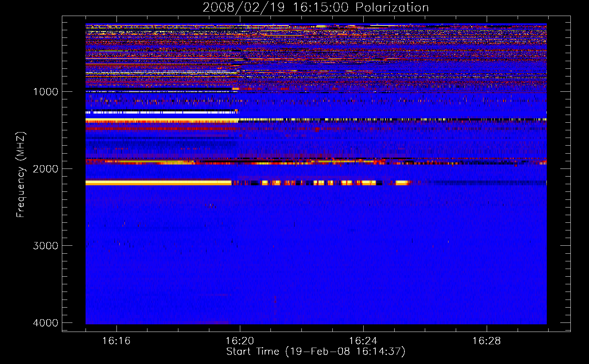
Task: Click the 16:24 time tick label
Action: click(x=363, y=341)
